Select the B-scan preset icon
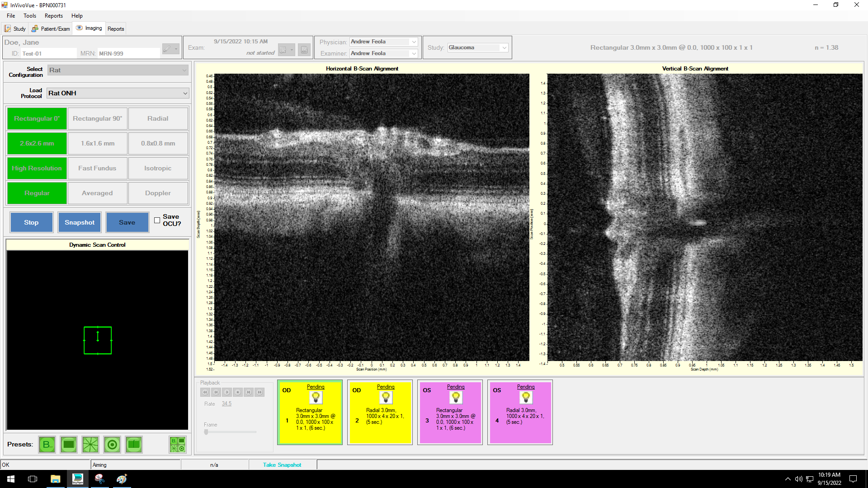This screenshot has height=488, width=868. [x=47, y=445]
